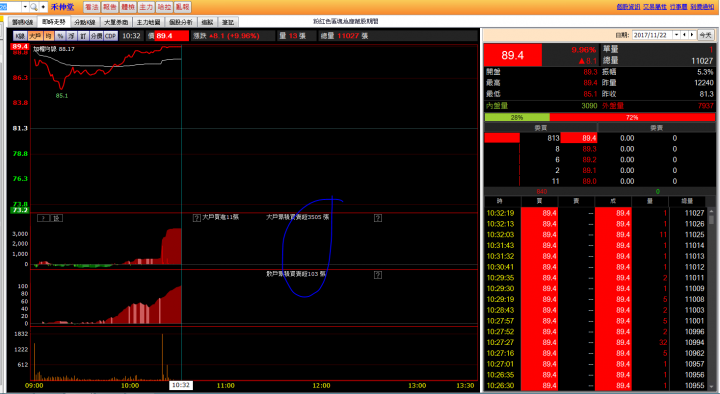The image size is (720, 394).
Task: Click the magnifier search icon
Action: pyautogui.click(x=34, y=7)
